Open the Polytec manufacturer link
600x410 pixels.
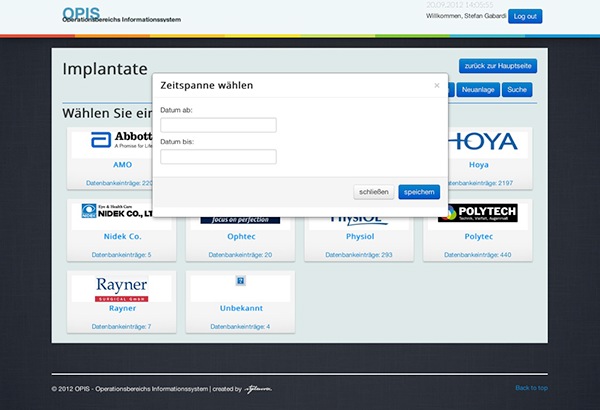click(478, 237)
